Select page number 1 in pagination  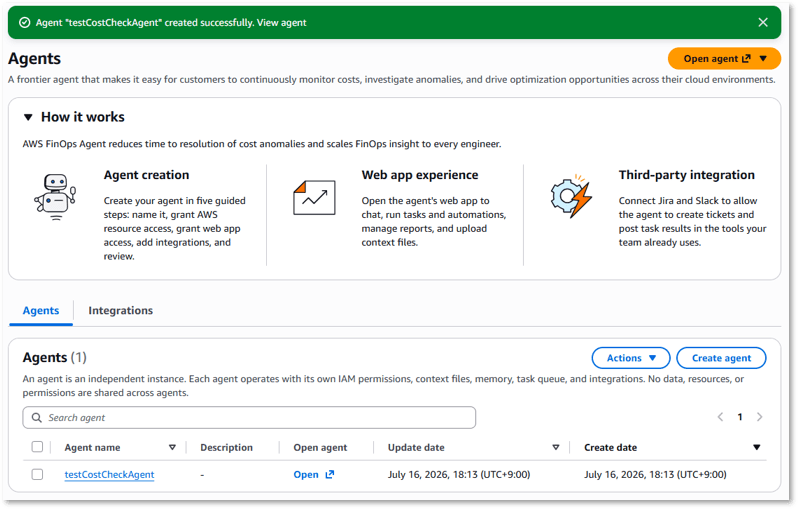[740, 417]
